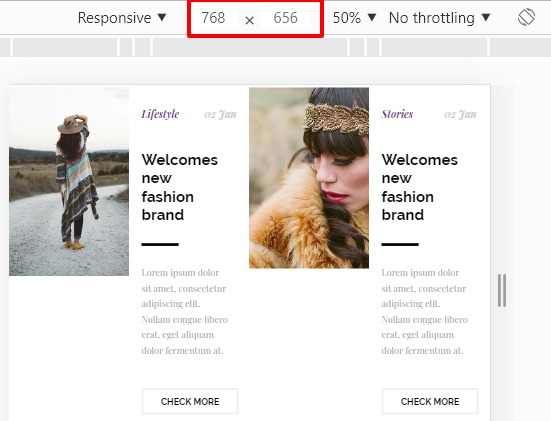Click the 02 Jan date beside Stories

pyautogui.click(x=460, y=115)
